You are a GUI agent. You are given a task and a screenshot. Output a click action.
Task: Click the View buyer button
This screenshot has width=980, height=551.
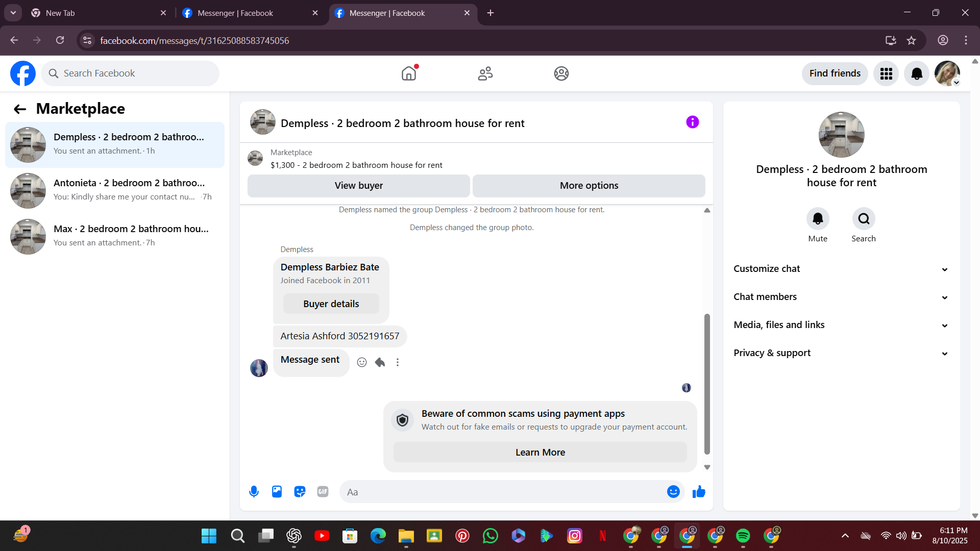(358, 186)
